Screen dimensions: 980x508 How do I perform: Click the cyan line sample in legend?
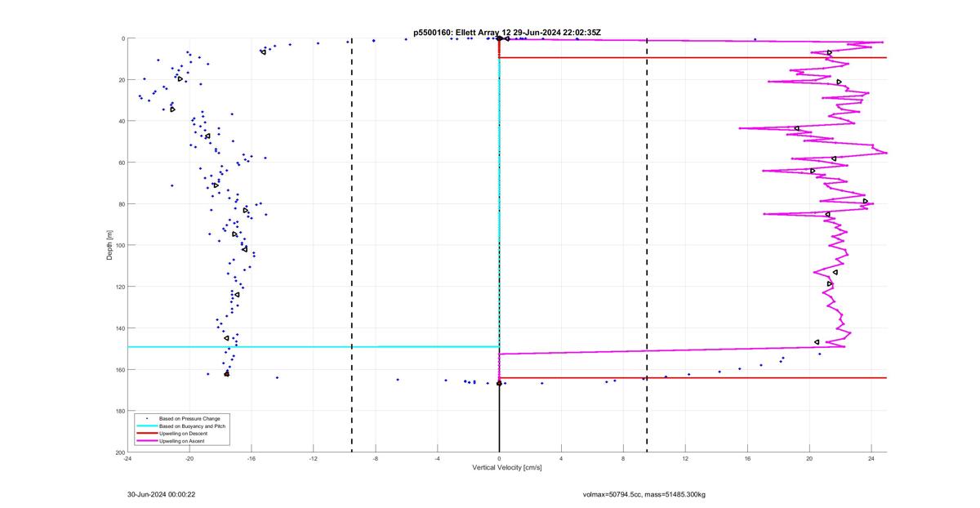[146, 426]
